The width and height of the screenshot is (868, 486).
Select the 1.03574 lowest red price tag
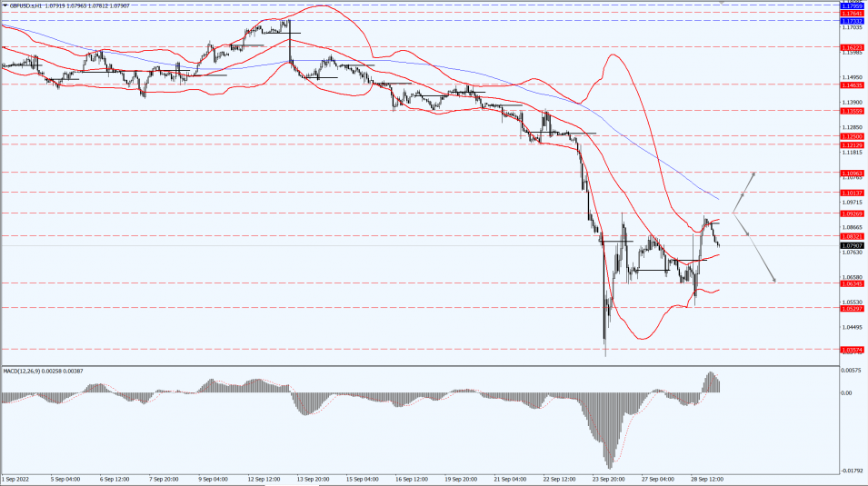[x=852, y=350]
